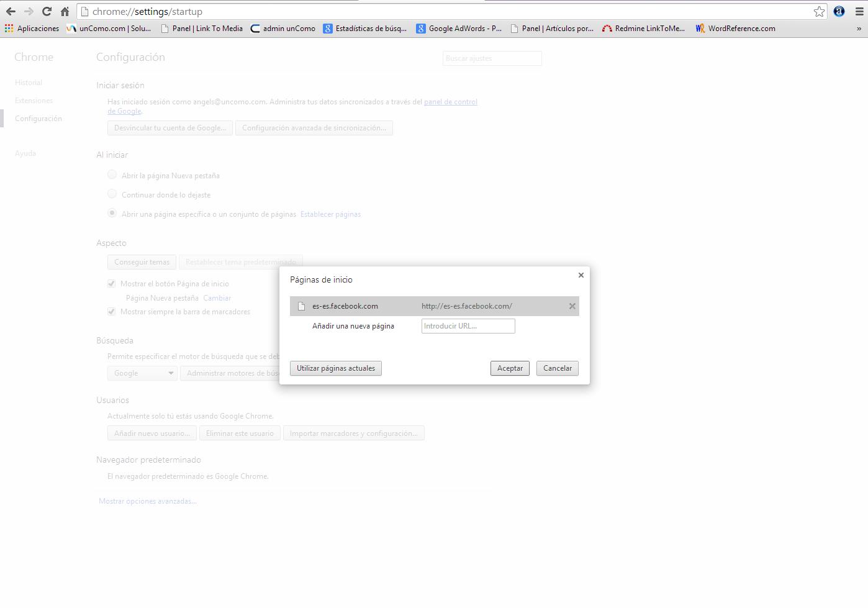The width and height of the screenshot is (868, 608).
Task: Open Google AdWords bookmark
Action: 458,29
